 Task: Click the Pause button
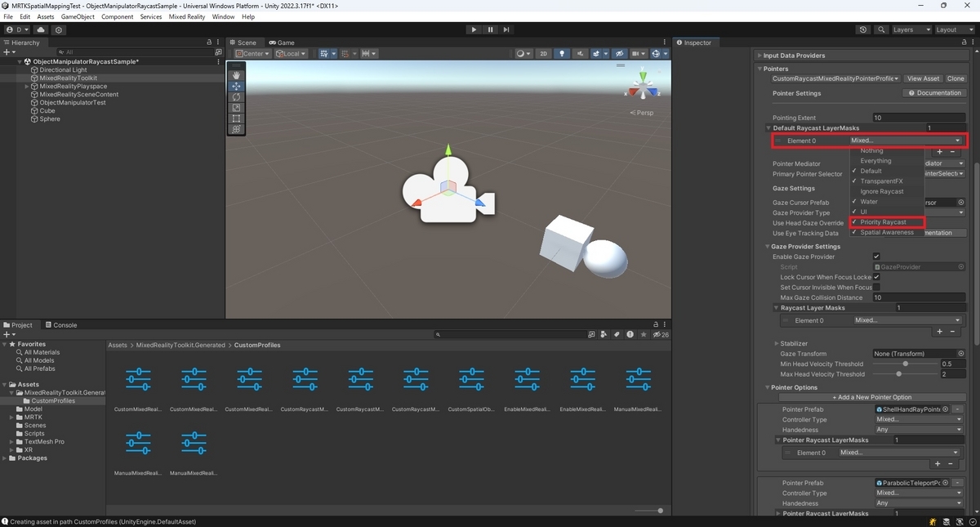tap(490, 29)
